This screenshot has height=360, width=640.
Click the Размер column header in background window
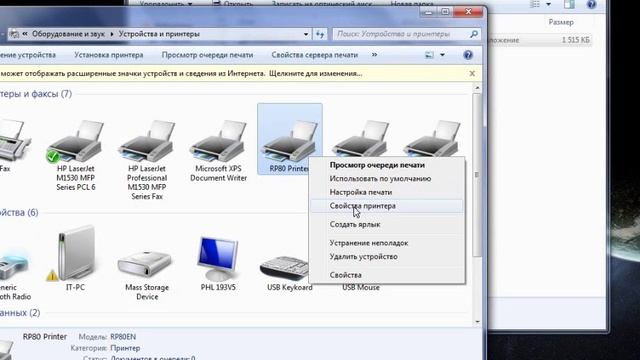[561, 22]
